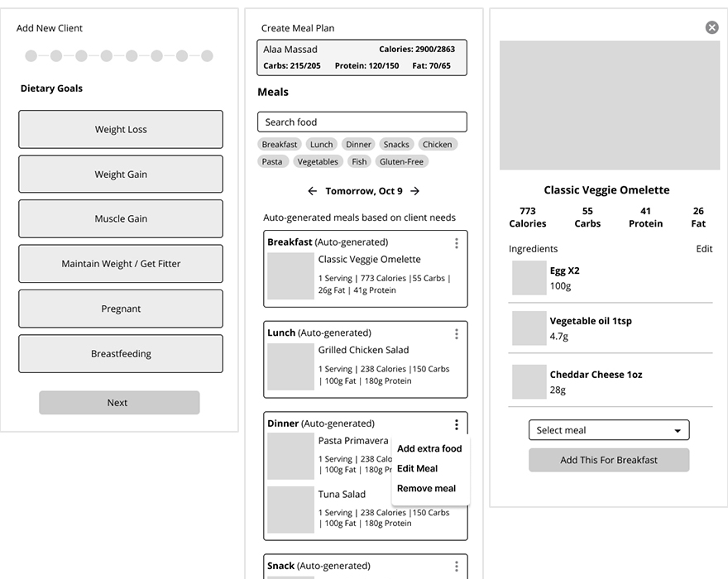Open Breakfast card three-dot menu
Viewport: 728px width, 579px height.
[x=457, y=243]
